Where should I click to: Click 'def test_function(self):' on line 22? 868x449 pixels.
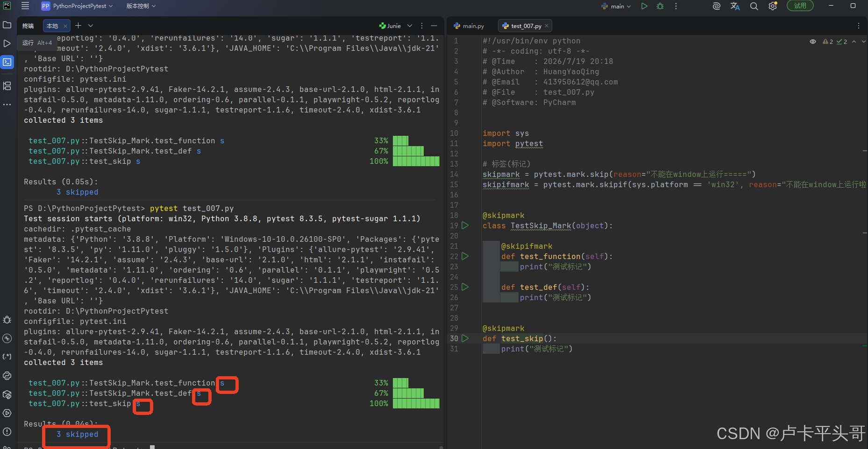click(557, 257)
